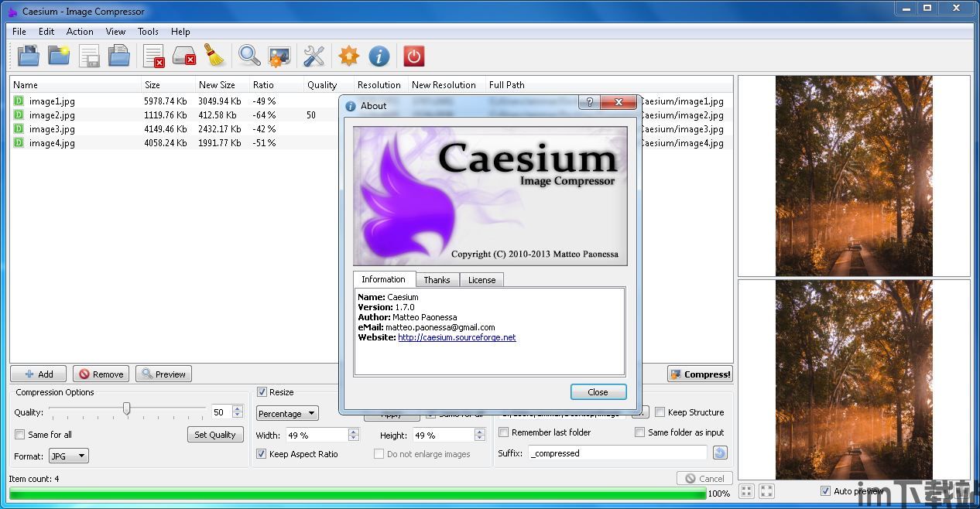The image size is (980, 509).
Task: Click the drive with red X icon
Action: coord(184,56)
